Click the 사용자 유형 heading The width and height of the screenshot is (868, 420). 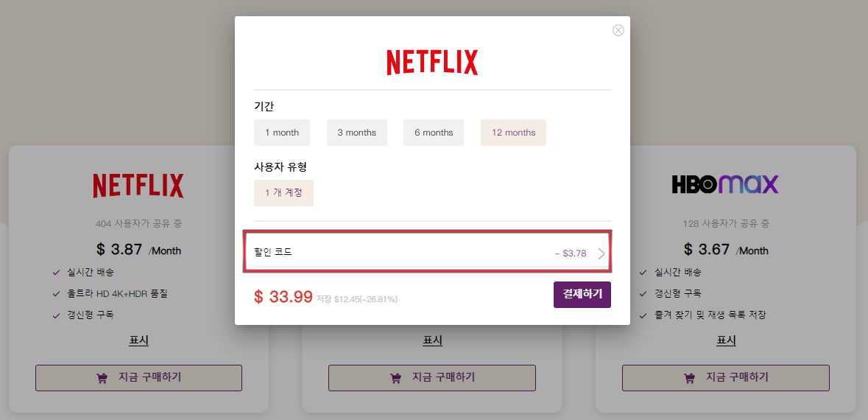tap(280, 167)
